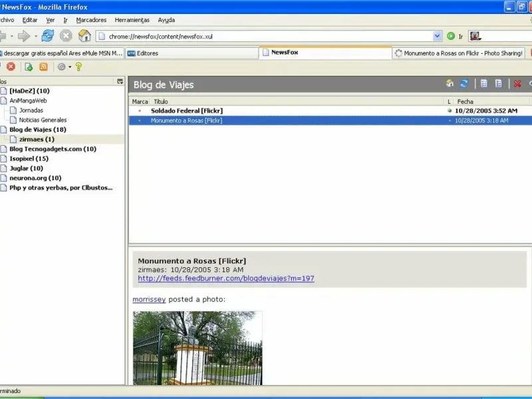Open the feeds.feedburner.com article link
Screen dimensions: 532x399
coord(226,278)
